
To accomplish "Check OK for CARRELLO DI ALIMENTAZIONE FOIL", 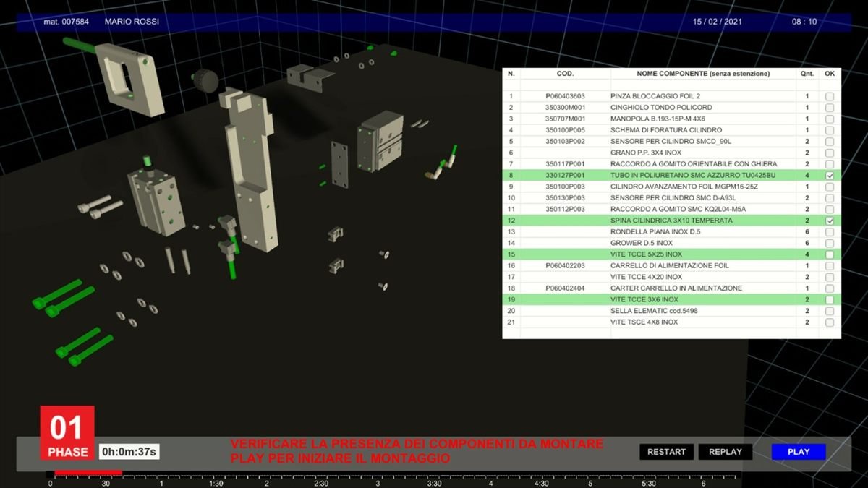I will [830, 266].
